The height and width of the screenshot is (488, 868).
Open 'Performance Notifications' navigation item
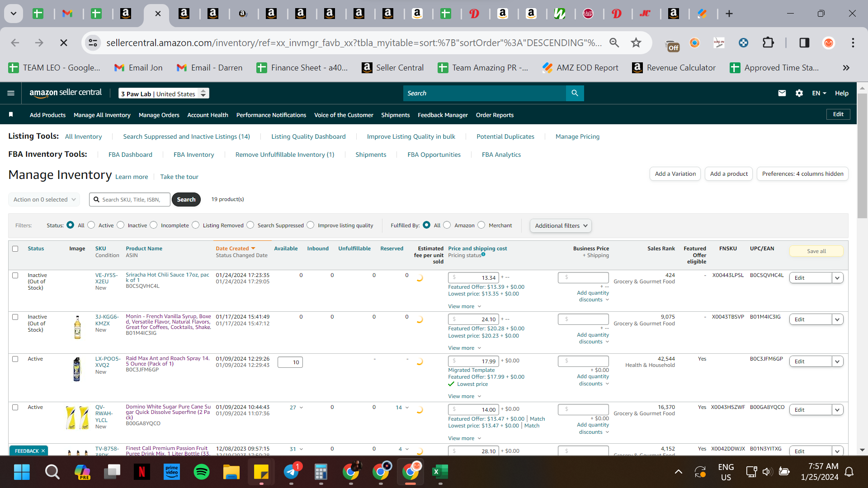point(271,115)
